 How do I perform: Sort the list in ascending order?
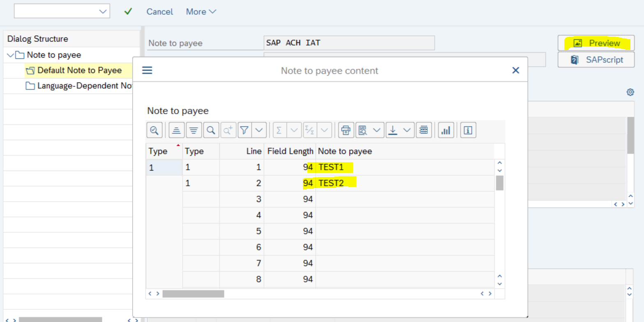coord(176,131)
